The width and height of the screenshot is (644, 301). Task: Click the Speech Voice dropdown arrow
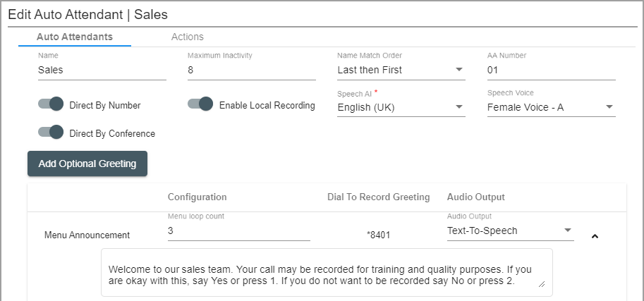pos(609,106)
